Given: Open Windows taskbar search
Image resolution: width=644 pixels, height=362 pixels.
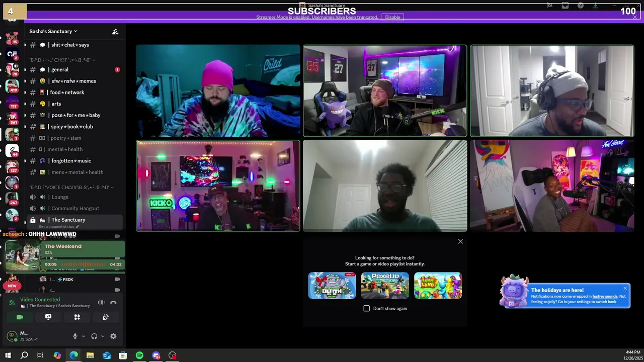Looking at the screenshot, I should 24,355.
